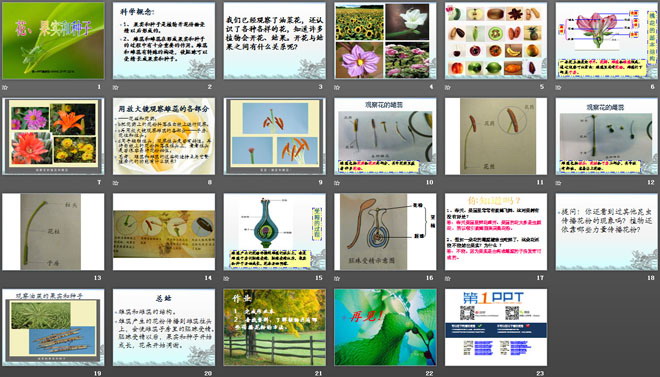This screenshot has height=377, width=660.
Task: Select slide 5 with the fruit grid
Action: coord(496,41)
